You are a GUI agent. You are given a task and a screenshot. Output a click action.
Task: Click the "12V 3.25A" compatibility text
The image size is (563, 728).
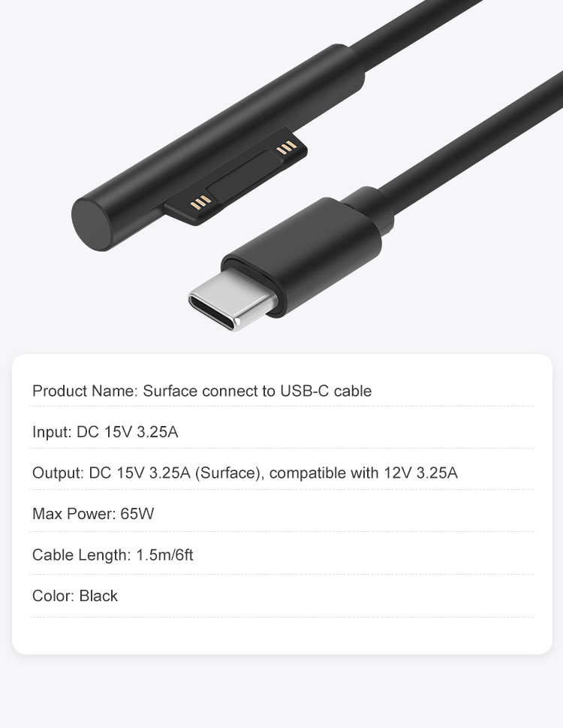(420, 473)
